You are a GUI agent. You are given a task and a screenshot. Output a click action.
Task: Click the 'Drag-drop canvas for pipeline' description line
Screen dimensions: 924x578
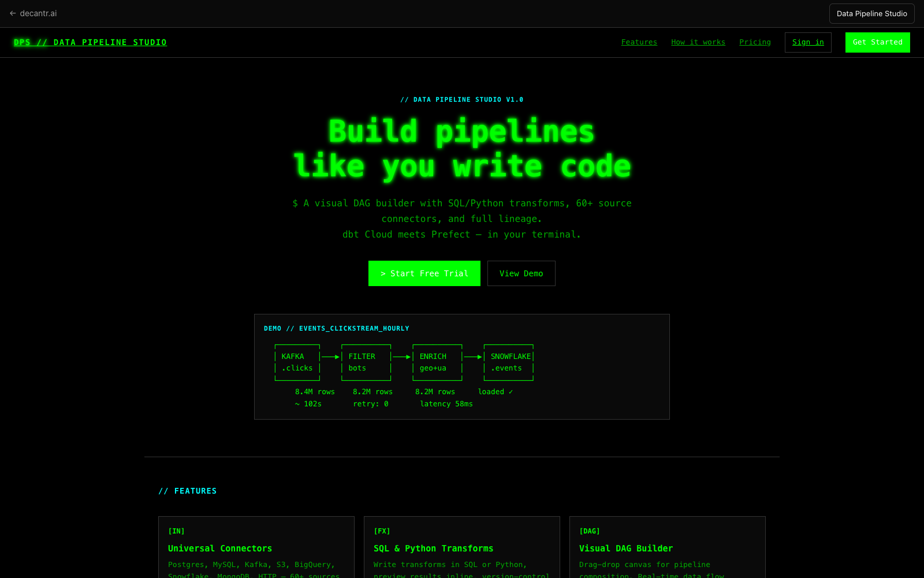tap(644, 565)
